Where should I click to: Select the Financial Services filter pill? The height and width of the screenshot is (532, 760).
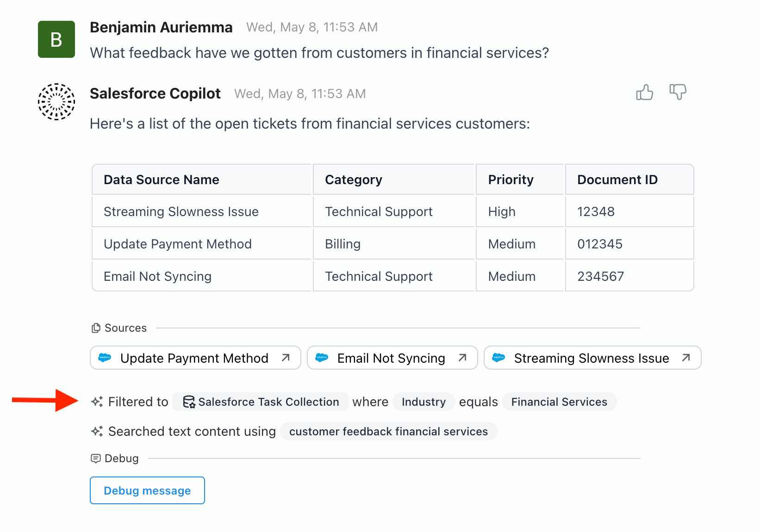[559, 402]
